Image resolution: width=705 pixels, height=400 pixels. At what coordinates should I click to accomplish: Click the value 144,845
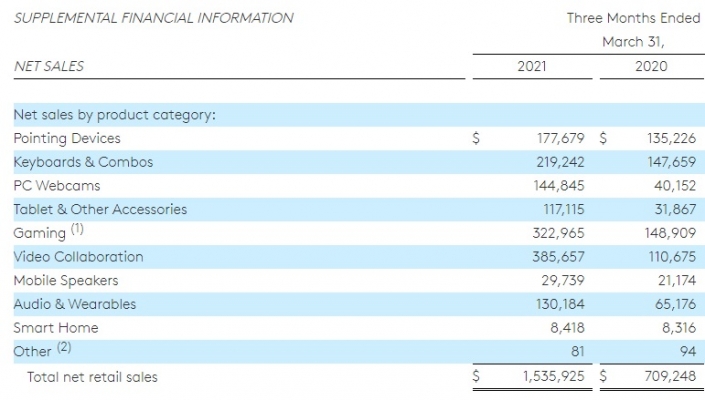[x=559, y=186]
